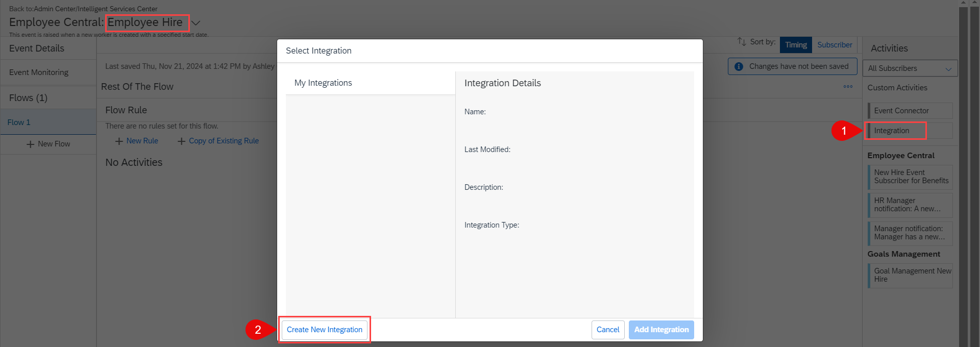Click the plus icon beside New Flow
The width and height of the screenshot is (980, 347).
point(30,144)
